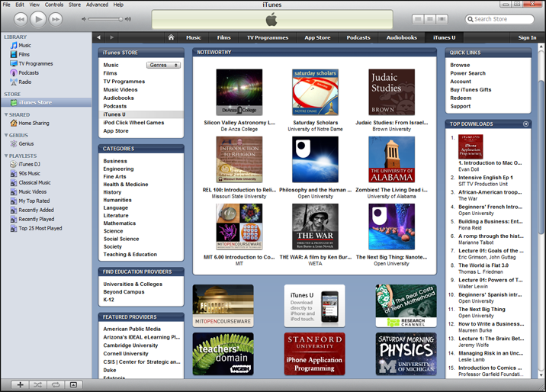Switch to the Music store tab
546x392 pixels.
[x=194, y=37]
